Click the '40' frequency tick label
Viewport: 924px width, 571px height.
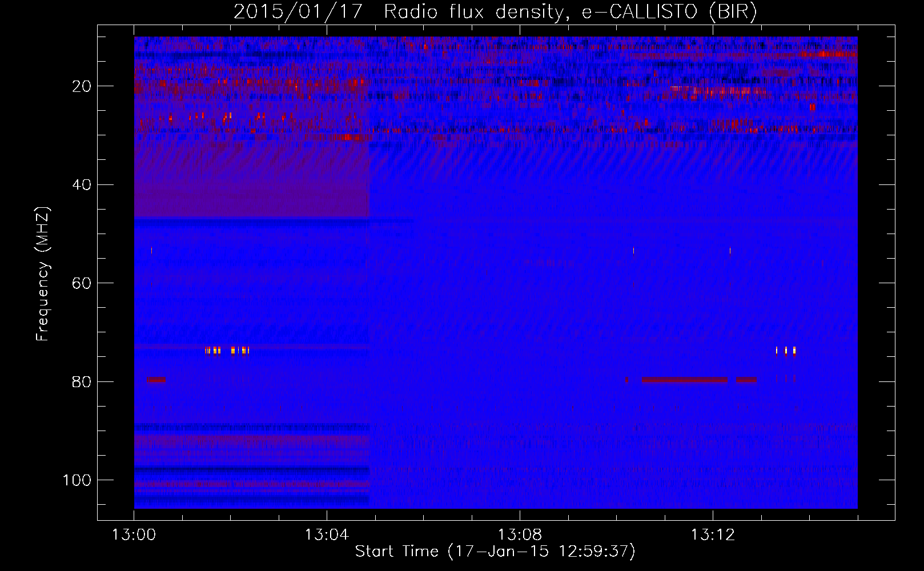(x=82, y=185)
